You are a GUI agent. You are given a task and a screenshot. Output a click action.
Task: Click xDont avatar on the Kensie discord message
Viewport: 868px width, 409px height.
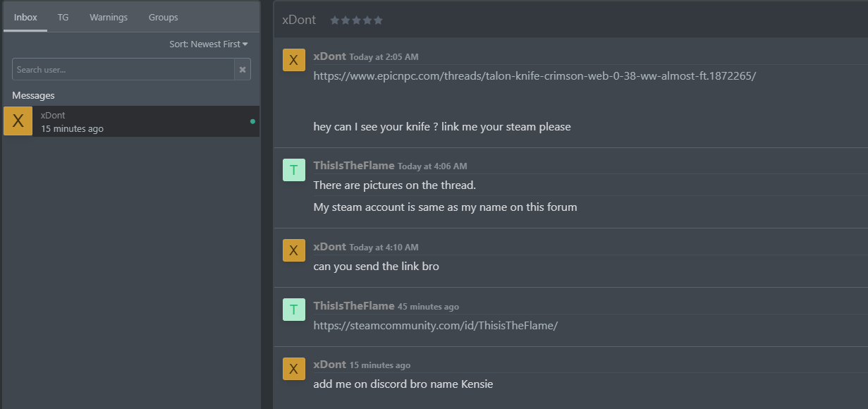click(x=294, y=369)
